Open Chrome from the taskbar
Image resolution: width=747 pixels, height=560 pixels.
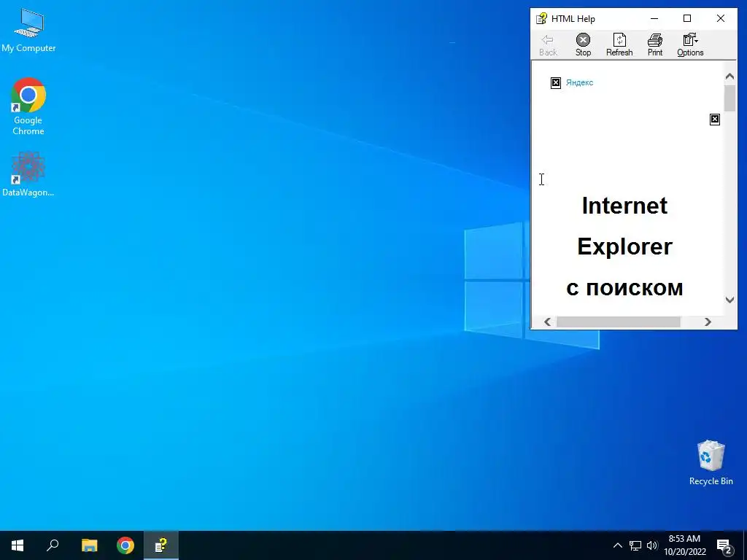point(125,545)
